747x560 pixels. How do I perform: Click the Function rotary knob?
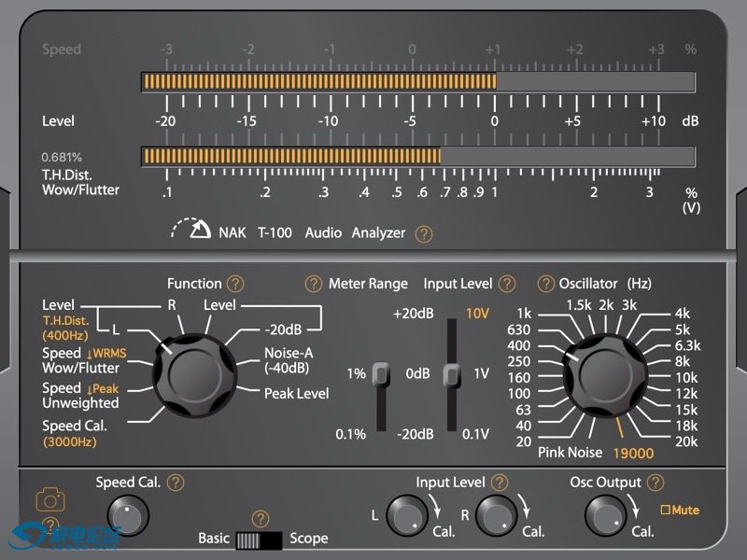tap(195, 375)
